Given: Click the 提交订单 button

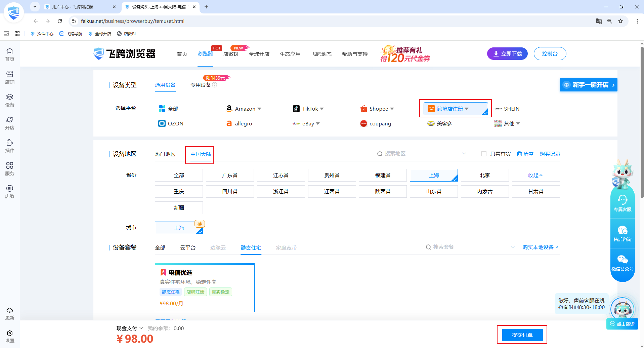Looking at the screenshot, I should point(522,335).
